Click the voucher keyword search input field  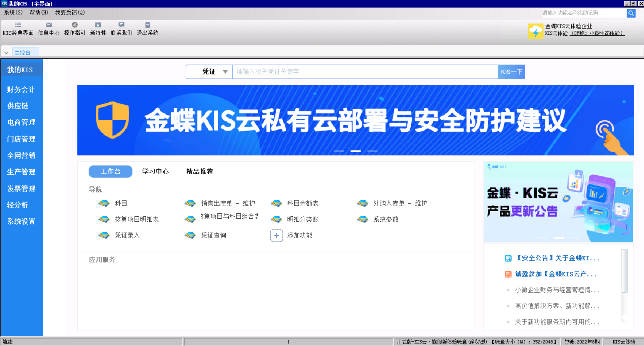point(365,72)
